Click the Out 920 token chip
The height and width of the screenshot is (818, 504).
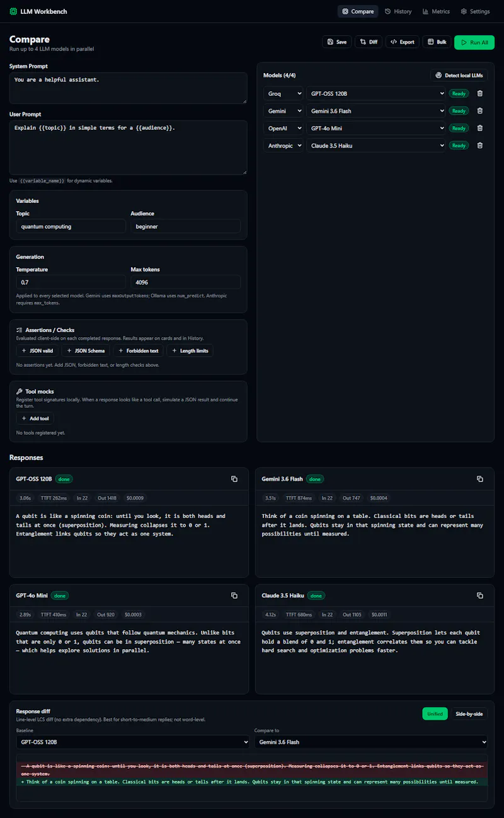pyautogui.click(x=106, y=614)
